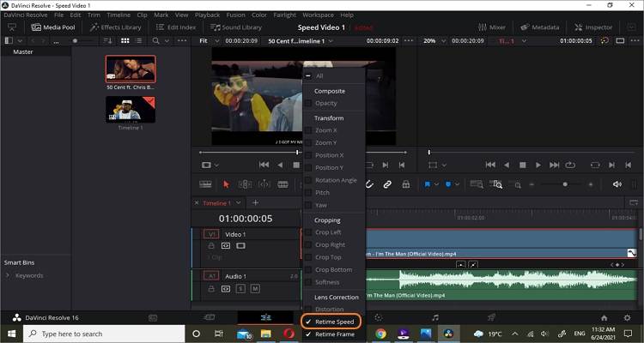Open the blue flag color dropdown arrow
This screenshot has width=644, height=343.
436,184
